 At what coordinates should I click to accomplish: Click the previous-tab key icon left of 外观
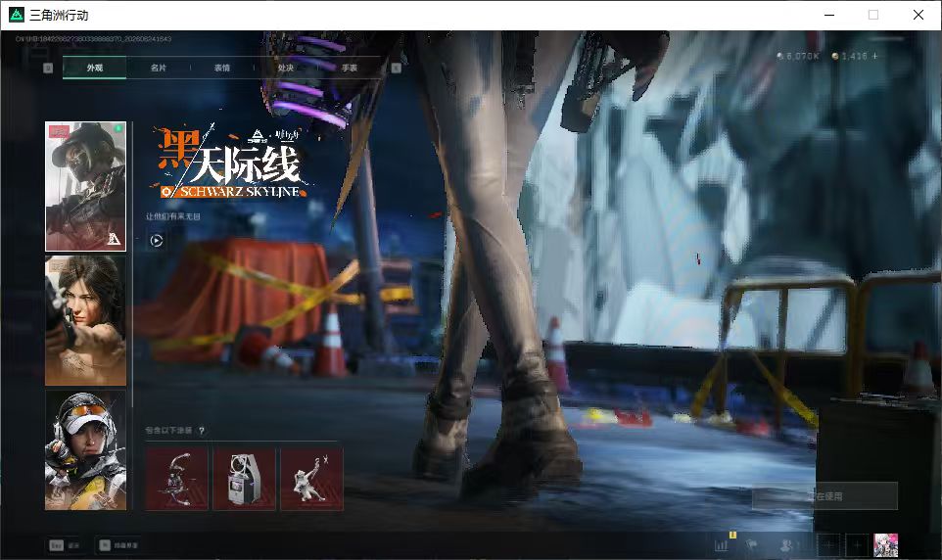pyautogui.click(x=48, y=68)
